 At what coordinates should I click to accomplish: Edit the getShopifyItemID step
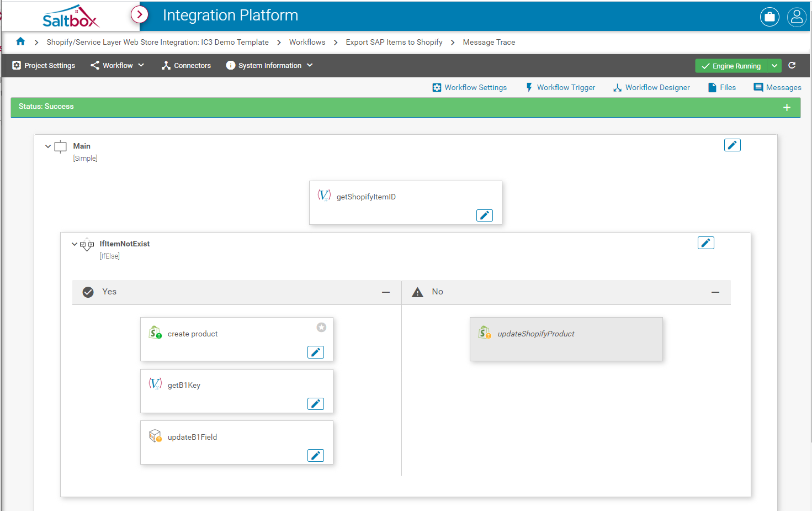point(484,215)
